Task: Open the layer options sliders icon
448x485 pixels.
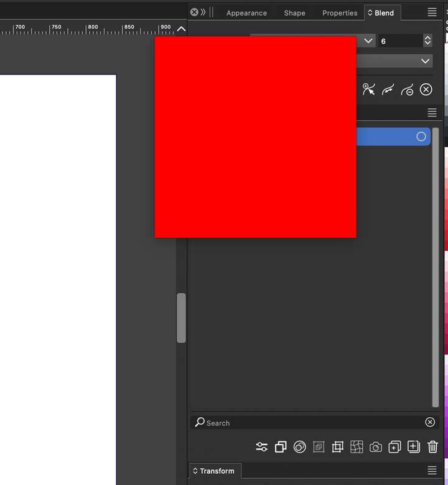Action: coord(261,447)
